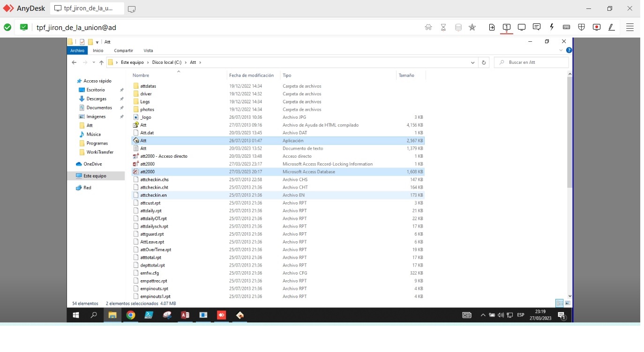Click the AnyDesk hourglass icon
Image resolution: width=644 pixels, height=352 pixels.
point(443,27)
